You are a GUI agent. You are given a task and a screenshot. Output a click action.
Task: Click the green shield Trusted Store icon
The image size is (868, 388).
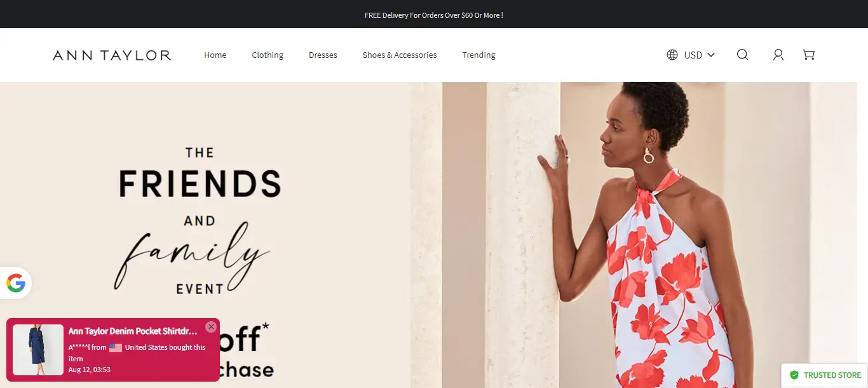pos(794,375)
